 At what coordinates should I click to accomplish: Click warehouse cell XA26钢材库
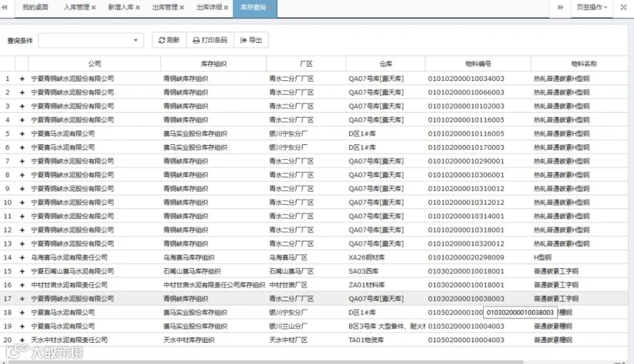click(x=386, y=258)
